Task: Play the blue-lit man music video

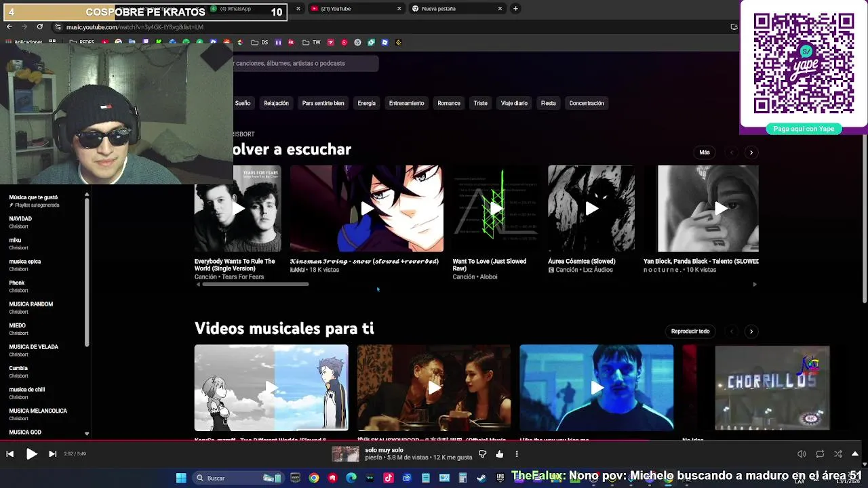Action: 597,388
